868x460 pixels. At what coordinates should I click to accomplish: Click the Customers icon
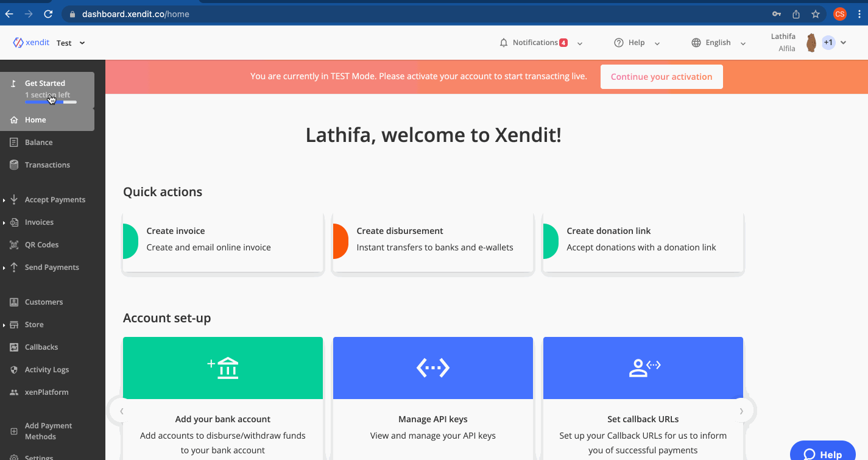click(14, 302)
